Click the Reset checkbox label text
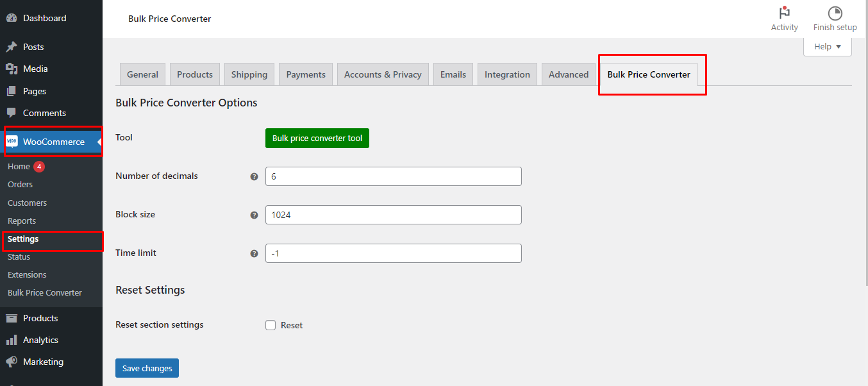 point(292,325)
